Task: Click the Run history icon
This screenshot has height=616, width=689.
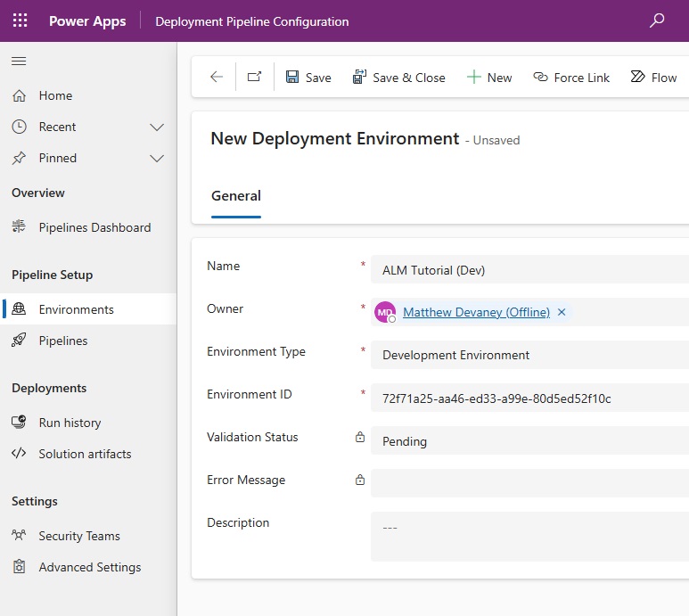Action: [19, 423]
